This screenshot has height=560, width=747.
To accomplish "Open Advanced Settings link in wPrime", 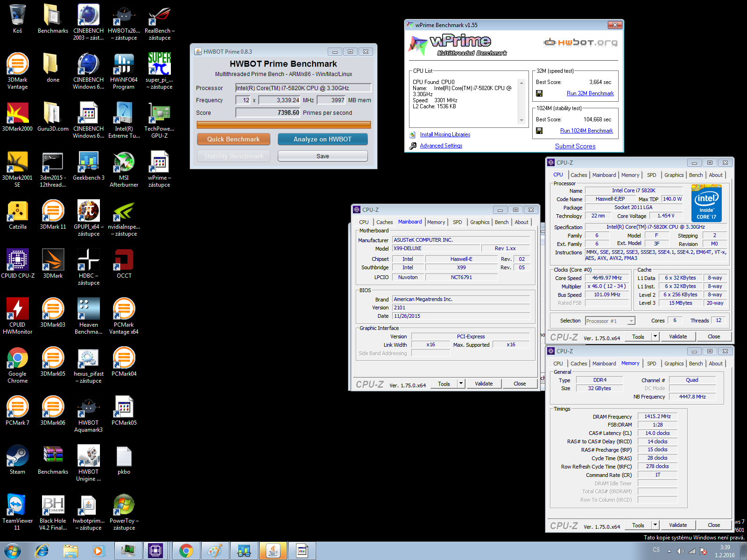I will 441,146.
